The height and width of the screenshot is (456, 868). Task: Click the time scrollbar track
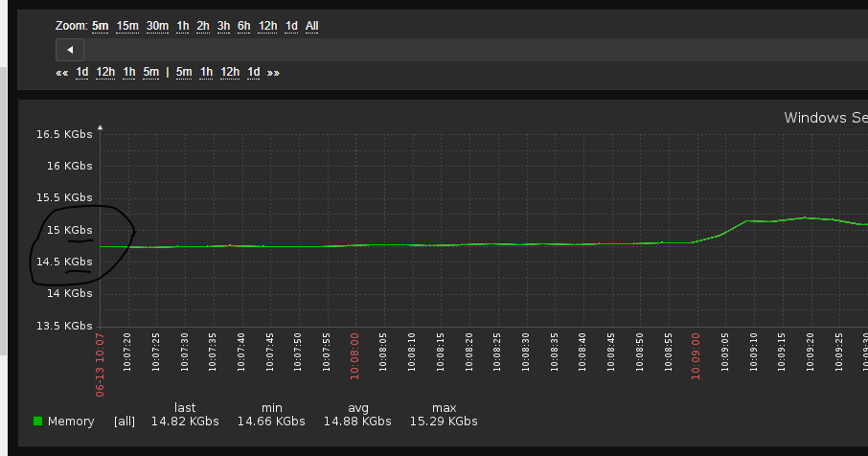click(479, 50)
